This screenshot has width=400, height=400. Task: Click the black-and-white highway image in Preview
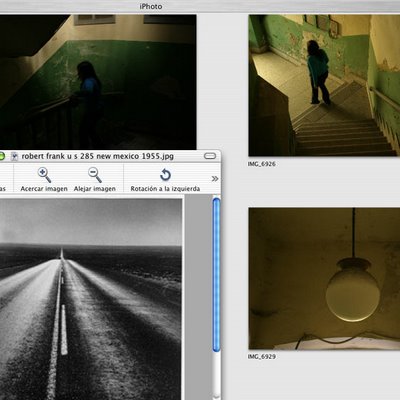tap(91, 299)
